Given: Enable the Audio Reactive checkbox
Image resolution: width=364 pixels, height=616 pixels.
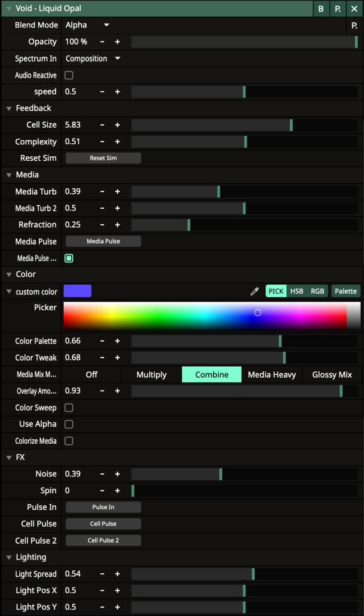Looking at the screenshot, I should (x=69, y=75).
